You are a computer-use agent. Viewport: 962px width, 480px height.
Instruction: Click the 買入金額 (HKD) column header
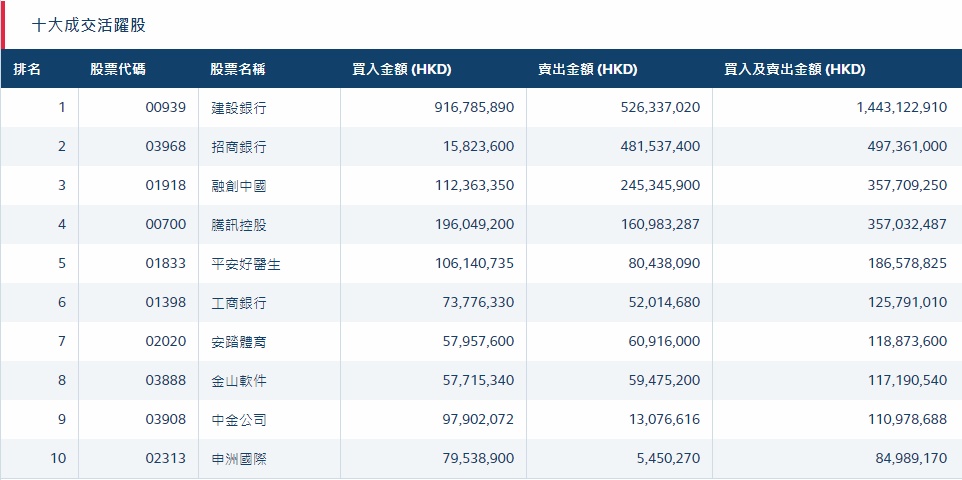[x=402, y=70]
